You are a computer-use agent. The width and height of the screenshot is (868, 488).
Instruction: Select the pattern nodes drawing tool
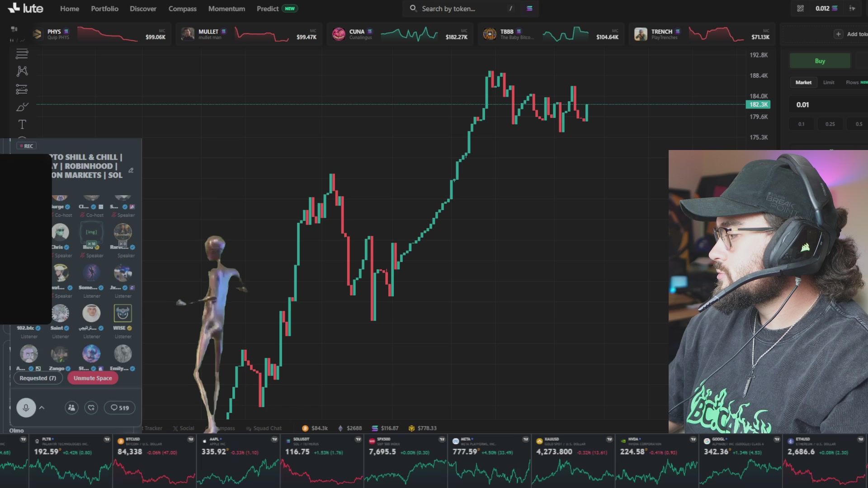(x=22, y=71)
